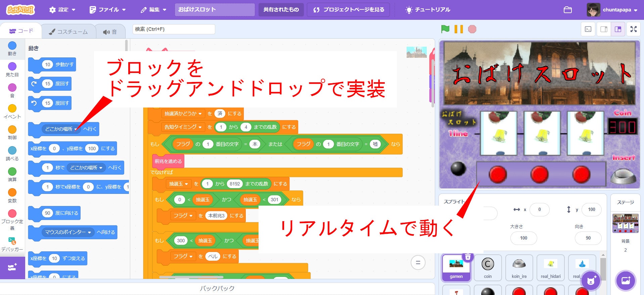Select the 見た目 block category

tap(12, 70)
